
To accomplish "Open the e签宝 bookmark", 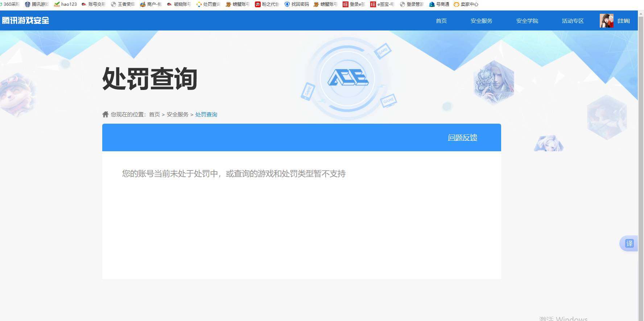I will [x=382, y=4].
